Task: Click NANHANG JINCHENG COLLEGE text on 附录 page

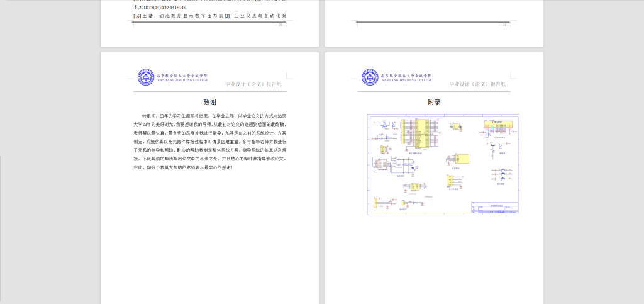Action: (407, 80)
